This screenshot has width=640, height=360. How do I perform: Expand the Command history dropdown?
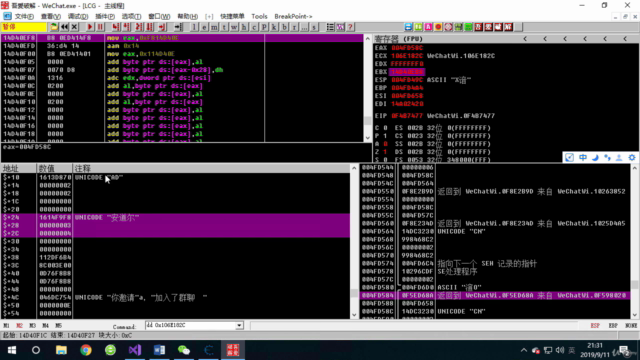(x=239, y=325)
